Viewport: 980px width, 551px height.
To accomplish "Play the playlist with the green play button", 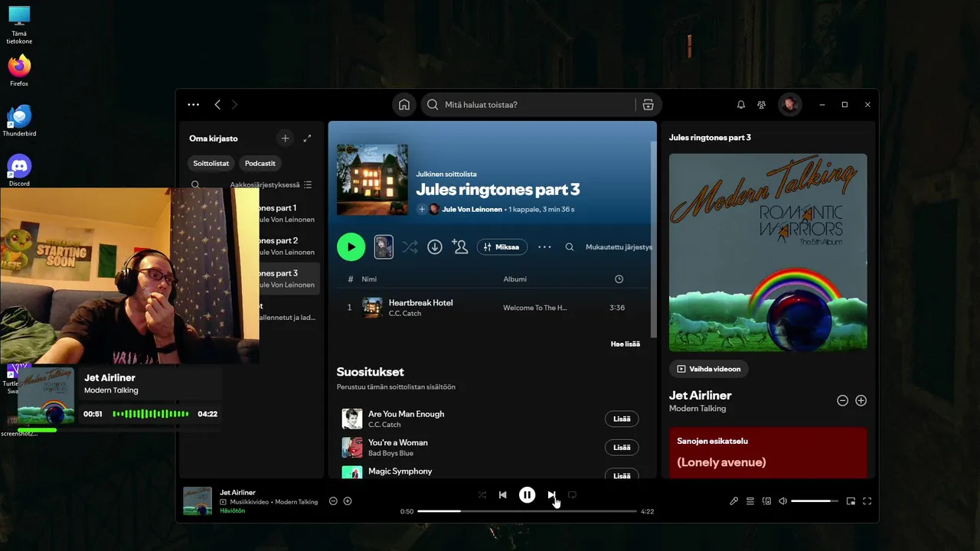I will click(x=351, y=247).
